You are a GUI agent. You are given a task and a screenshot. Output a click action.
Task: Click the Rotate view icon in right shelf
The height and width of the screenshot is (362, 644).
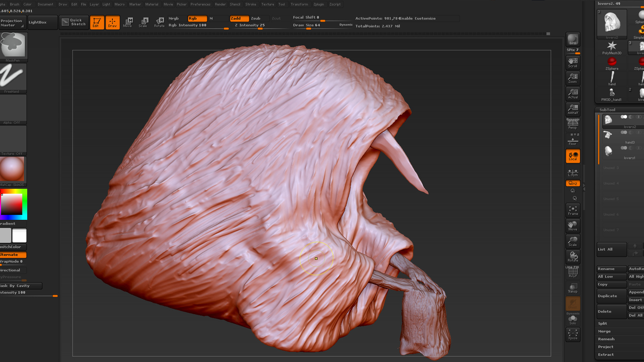pyautogui.click(x=573, y=257)
